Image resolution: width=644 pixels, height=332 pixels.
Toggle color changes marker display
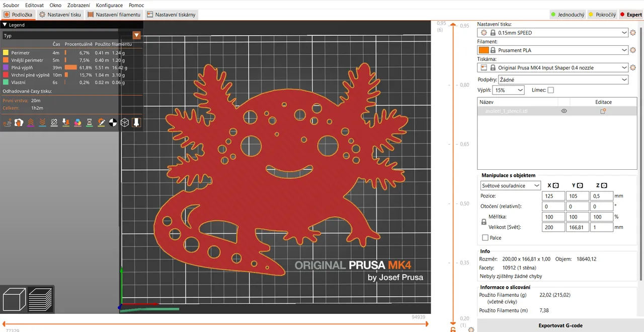[x=77, y=122]
